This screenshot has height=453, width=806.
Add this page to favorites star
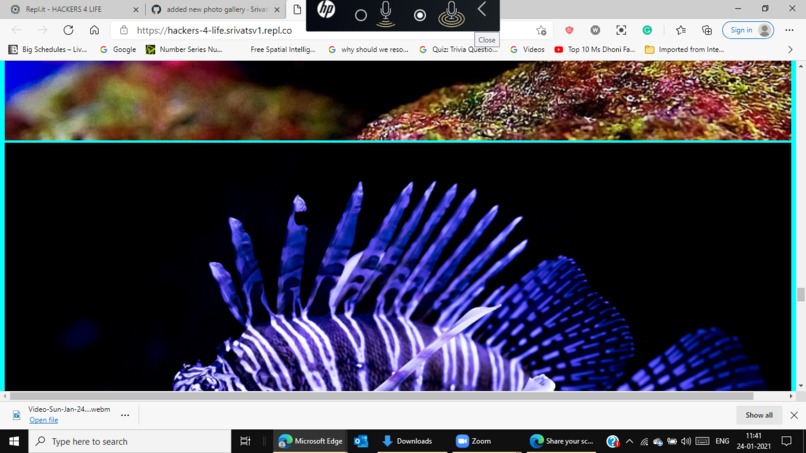pyautogui.click(x=541, y=30)
